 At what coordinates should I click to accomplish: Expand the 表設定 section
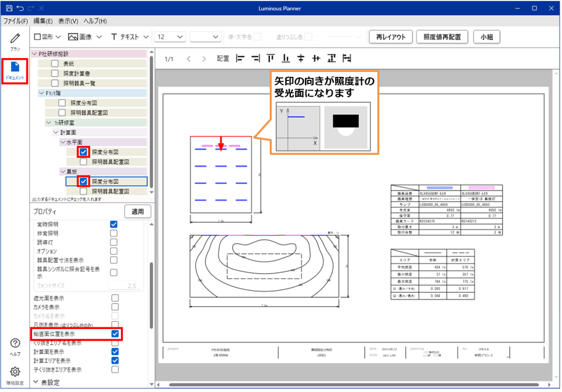[x=36, y=382]
